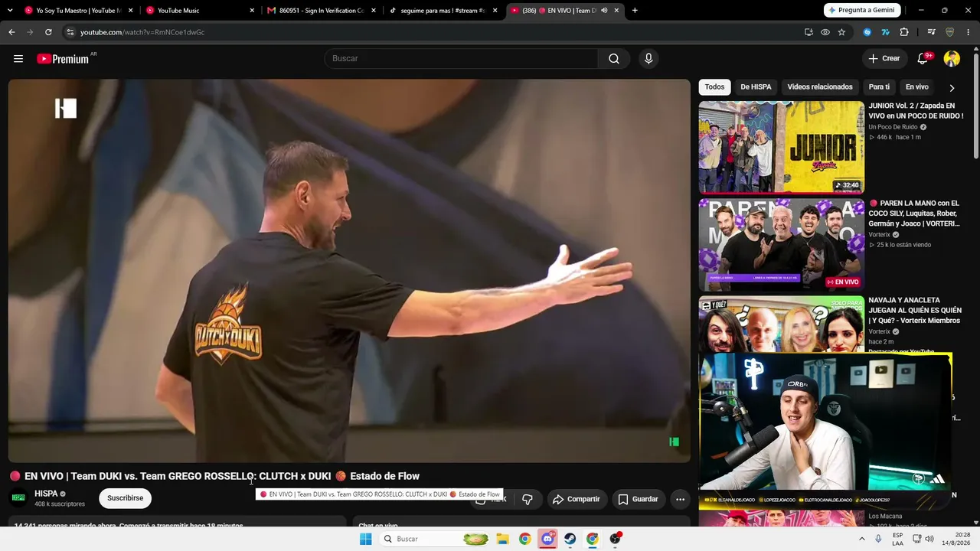The height and width of the screenshot is (551, 980).
Task: Open the NAVAJA Y ANACLETA video thumbnail
Action: point(781,324)
